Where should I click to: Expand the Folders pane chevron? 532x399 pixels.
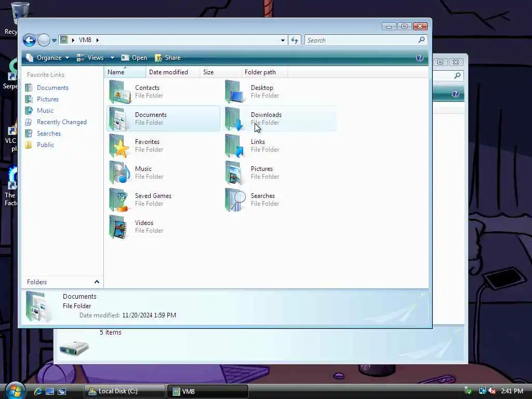pyautogui.click(x=97, y=282)
